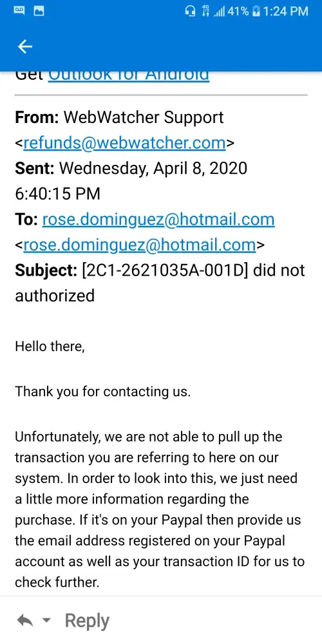Tap rose.dominguez@hotmail.com link inside angle brackets

point(140,245)
